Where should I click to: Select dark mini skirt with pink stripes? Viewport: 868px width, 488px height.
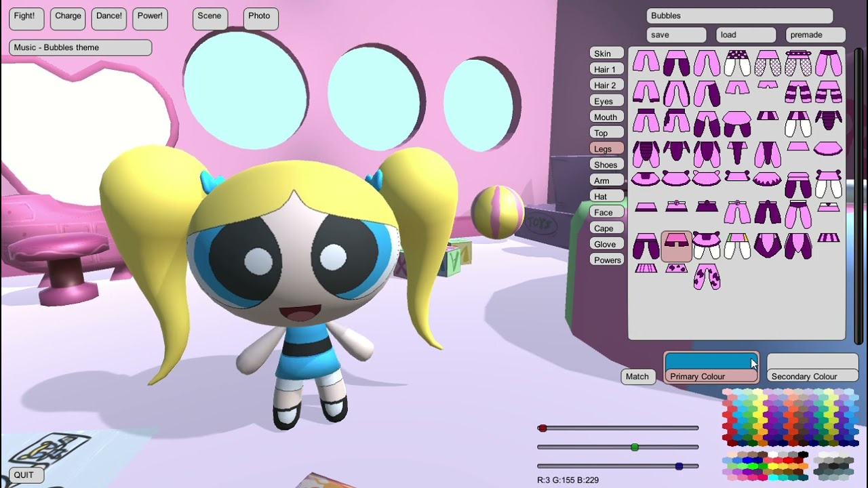(829, 237)
